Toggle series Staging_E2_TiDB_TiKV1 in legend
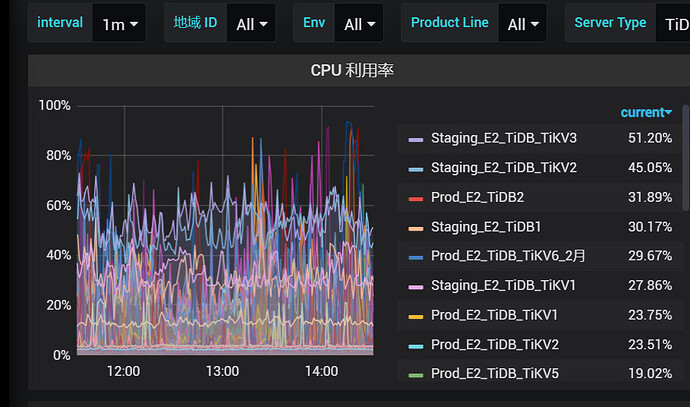Viewport: 690px width, 407px height. pos(503,285)
